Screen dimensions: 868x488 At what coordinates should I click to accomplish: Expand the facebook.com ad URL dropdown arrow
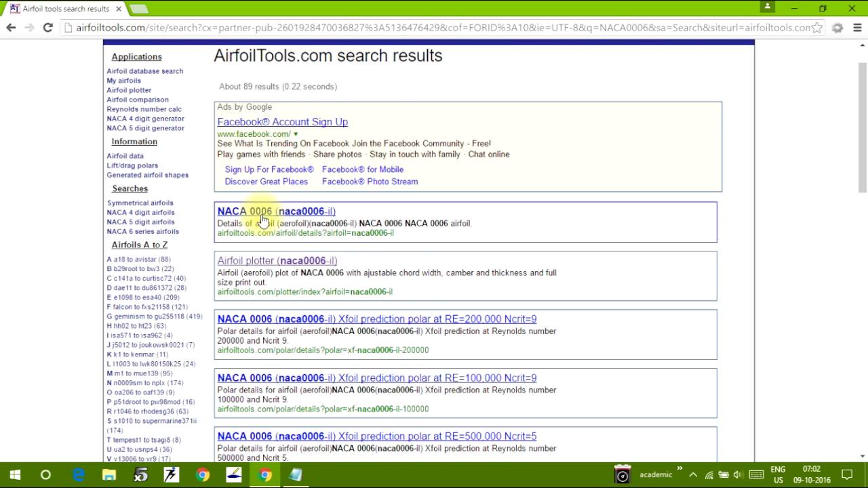tap(296, 134)
